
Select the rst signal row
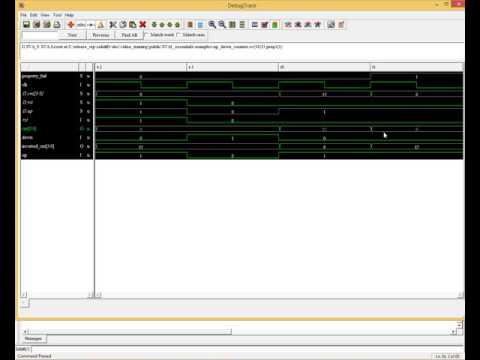click(x=57, y=120)
